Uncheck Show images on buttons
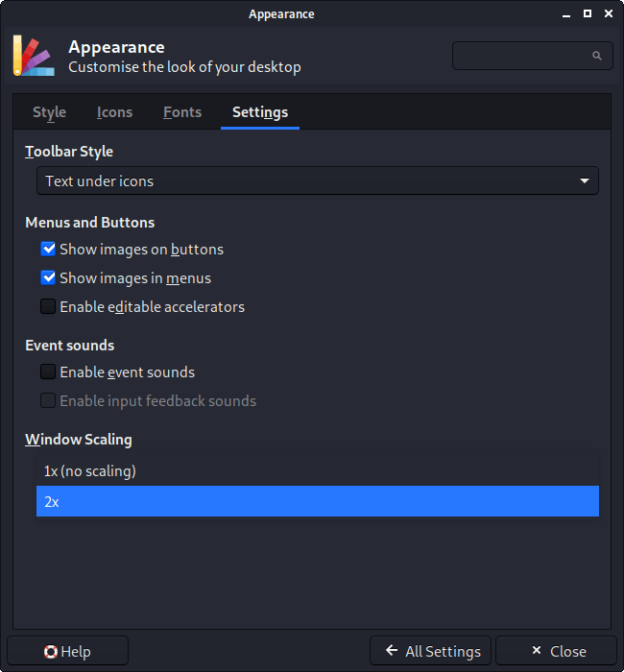This screenshot has width=624, height=672. coord(49,250)
